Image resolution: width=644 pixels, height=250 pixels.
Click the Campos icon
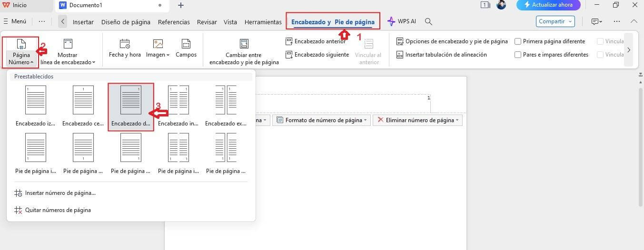tap(186, 44)
